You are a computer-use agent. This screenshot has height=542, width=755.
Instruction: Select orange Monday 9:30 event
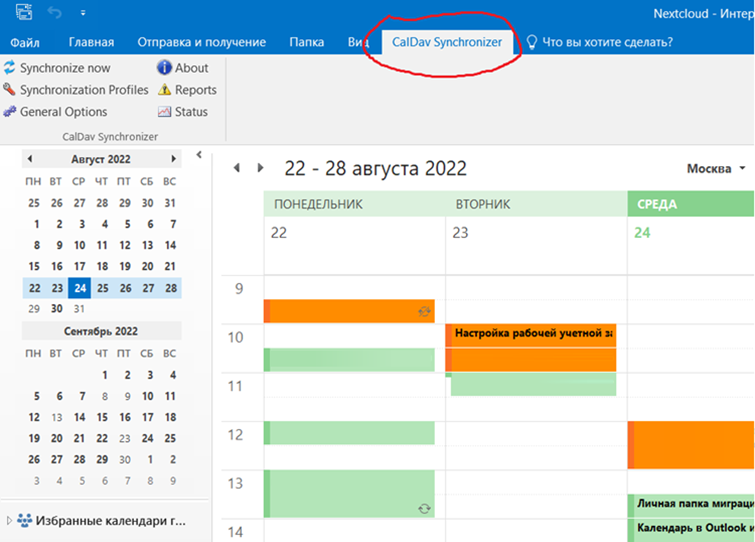(349, 311)
